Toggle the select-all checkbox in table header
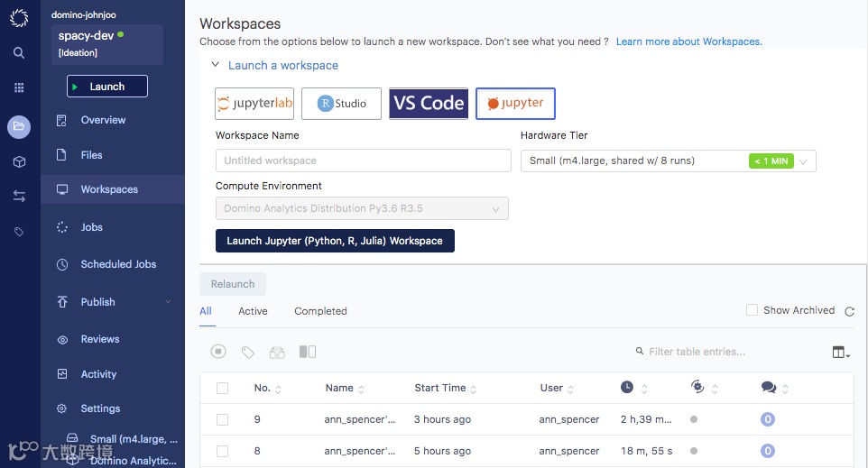The height and width of the screenshot is (468, 868). [x=222, y=389]
